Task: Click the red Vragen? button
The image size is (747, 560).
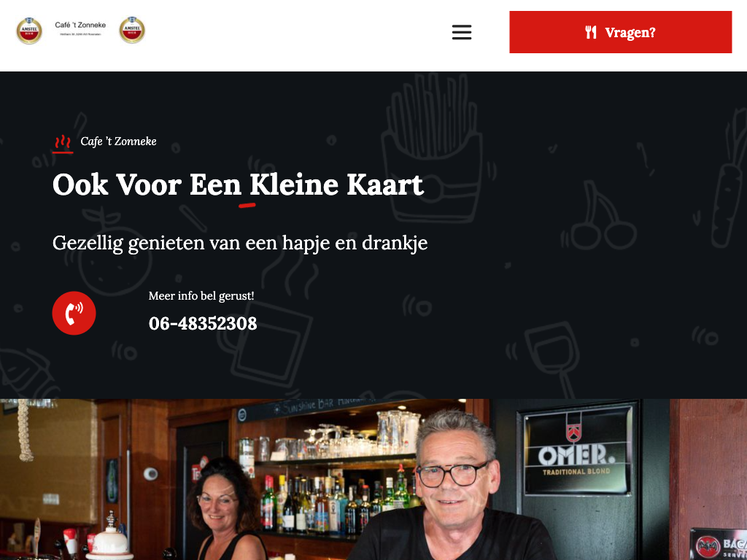Action: 620,32
